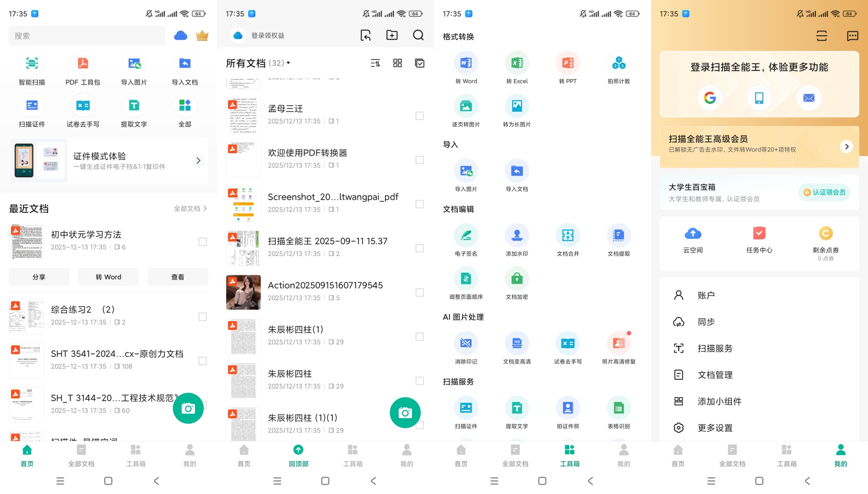Image resolution: width=868 pixels, height=494 pixels.
Task: Open 更多设置 menu entry
Action: point(715,428)
